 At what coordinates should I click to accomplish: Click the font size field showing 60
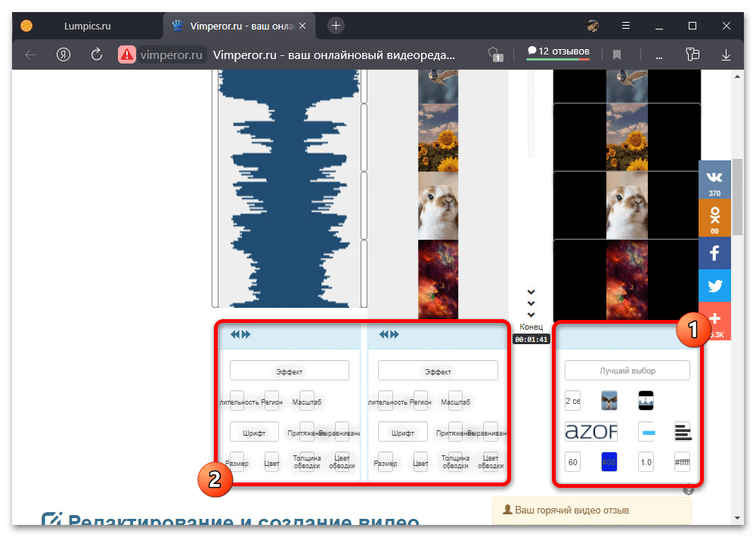pos(573,462)
